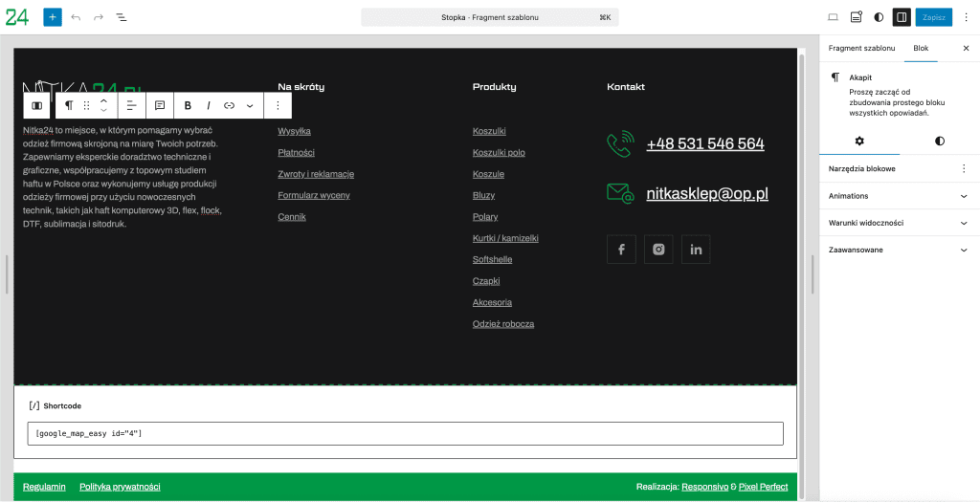Apply italic formatting to paragraph
Viewport: 980px width, 502px height.
tap(209, 105)
